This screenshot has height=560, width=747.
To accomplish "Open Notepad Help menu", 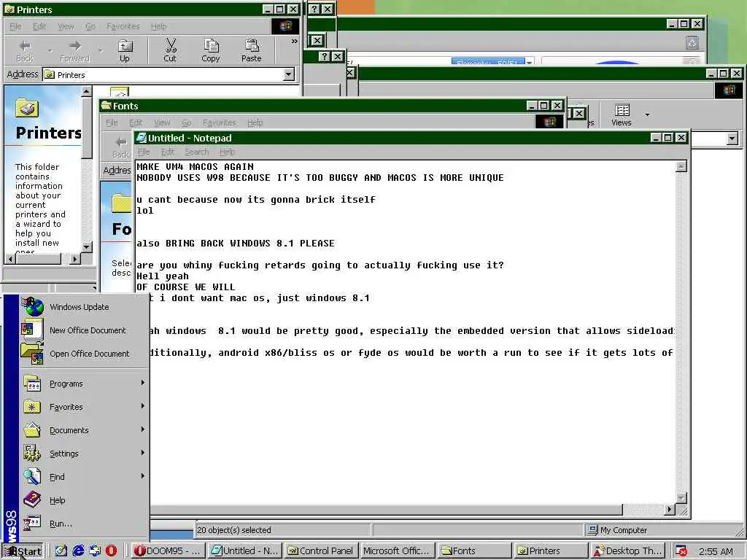I will point(228,152).
